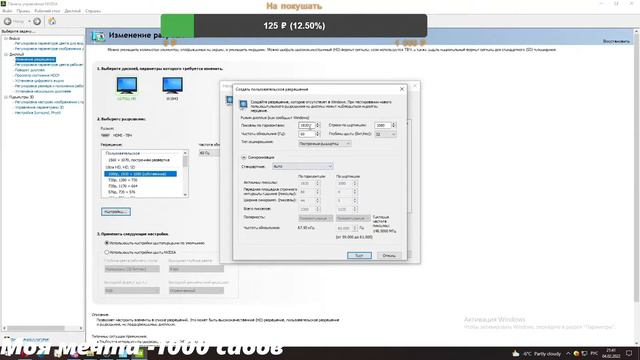
Task: Increase vertical lines with stepper arrow
Action: pyautogui.click(x=394, y=124)
